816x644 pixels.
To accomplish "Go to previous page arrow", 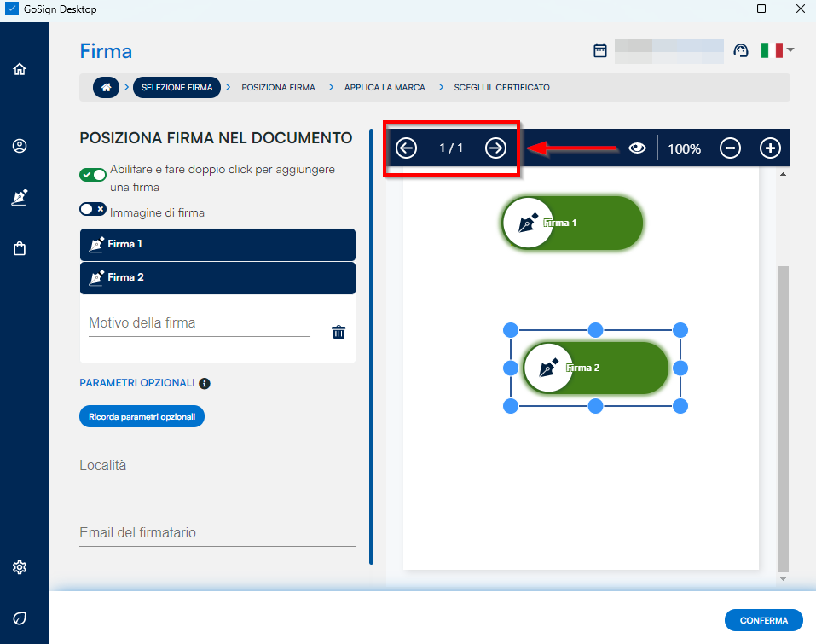I will click(x=407, y=148).
